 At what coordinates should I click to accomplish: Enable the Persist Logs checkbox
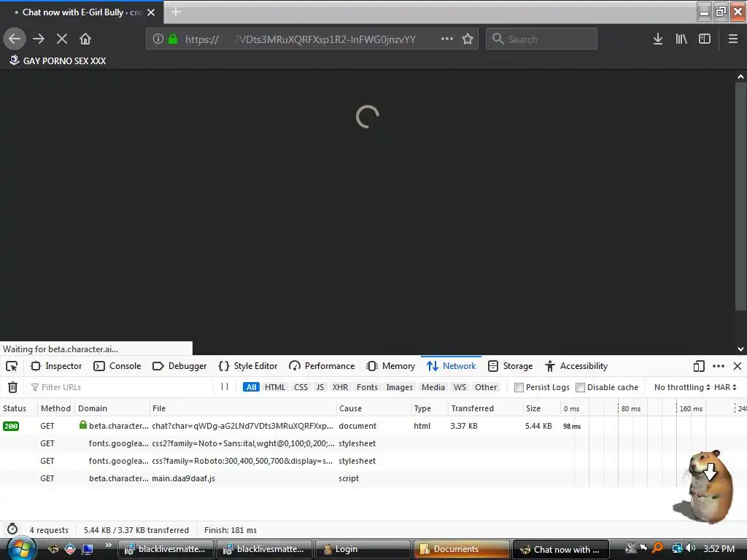[519, 387]
